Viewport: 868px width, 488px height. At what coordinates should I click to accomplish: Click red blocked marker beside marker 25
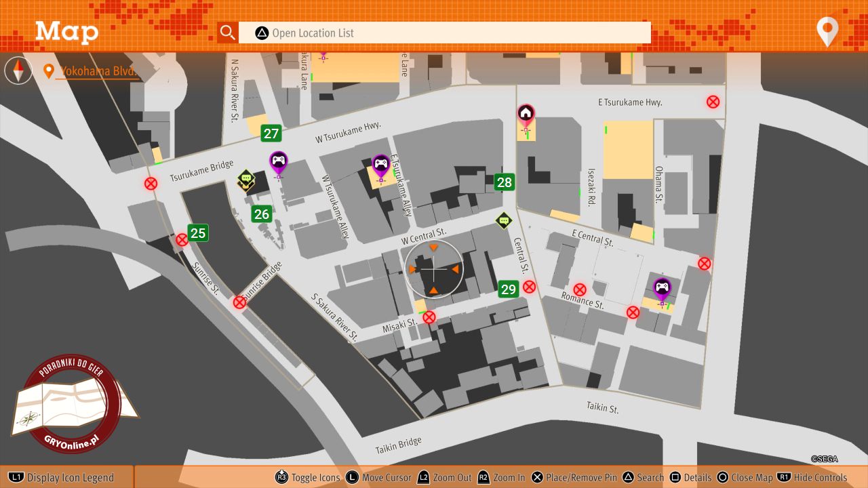click(182, 240)
